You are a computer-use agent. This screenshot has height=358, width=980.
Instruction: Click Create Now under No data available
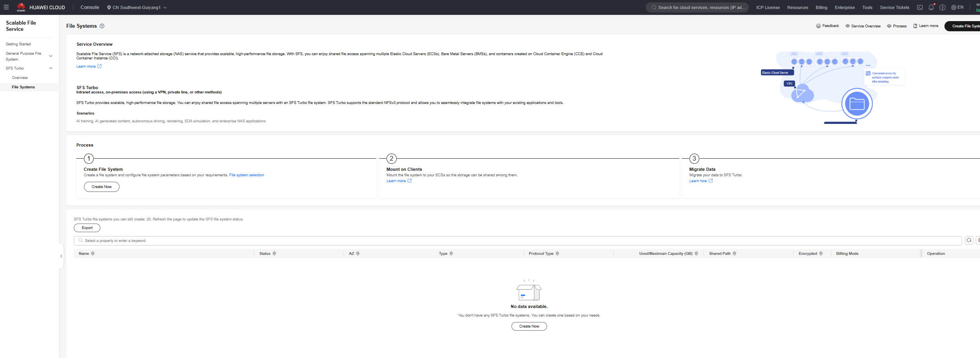[x=529, y=326]
